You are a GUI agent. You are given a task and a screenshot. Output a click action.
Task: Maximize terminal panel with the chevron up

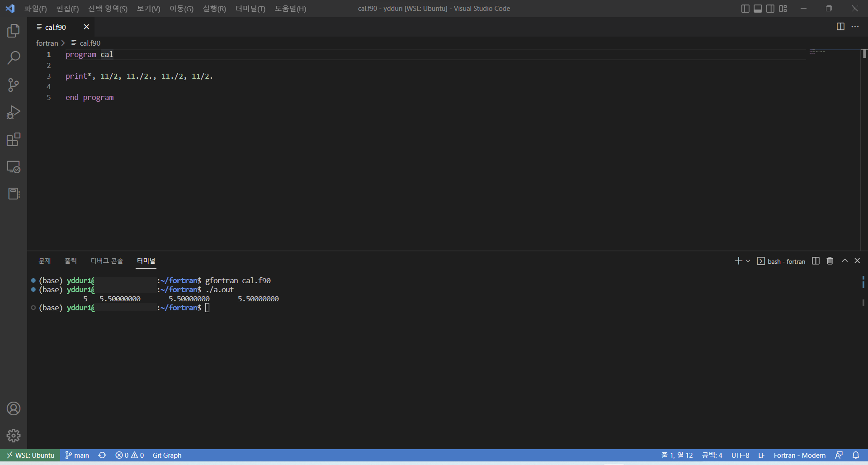[844, 261]
